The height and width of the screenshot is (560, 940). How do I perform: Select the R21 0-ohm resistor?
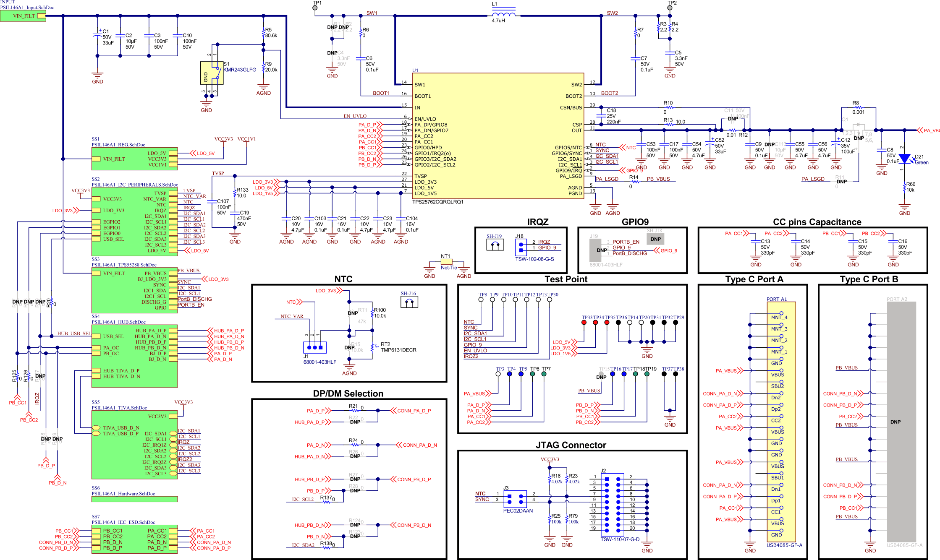click(x=355, y=411)
